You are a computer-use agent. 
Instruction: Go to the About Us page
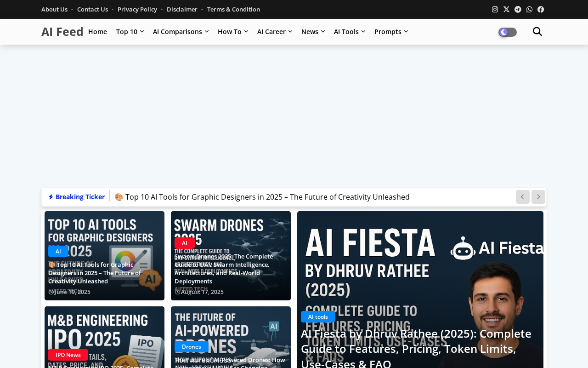[54, 9]
